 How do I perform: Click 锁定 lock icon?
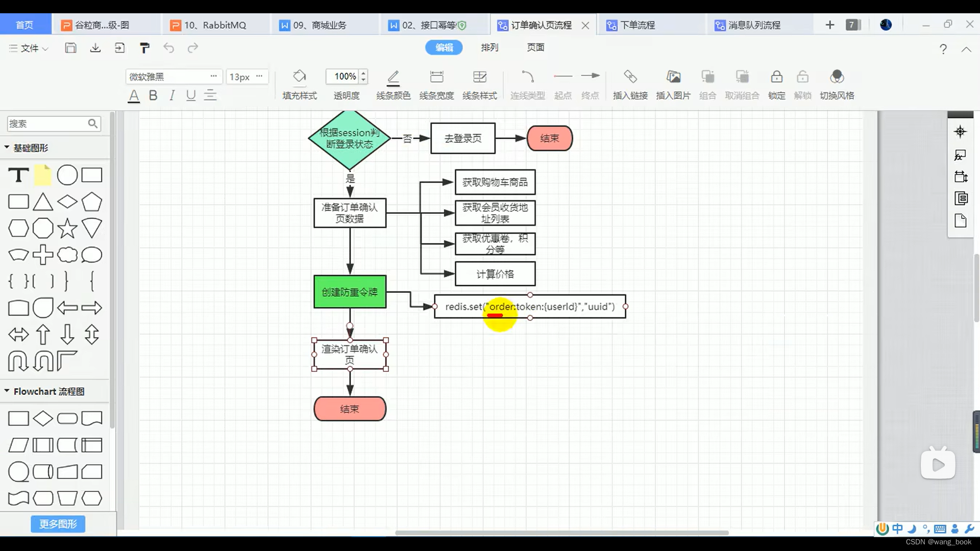[776, 77]
